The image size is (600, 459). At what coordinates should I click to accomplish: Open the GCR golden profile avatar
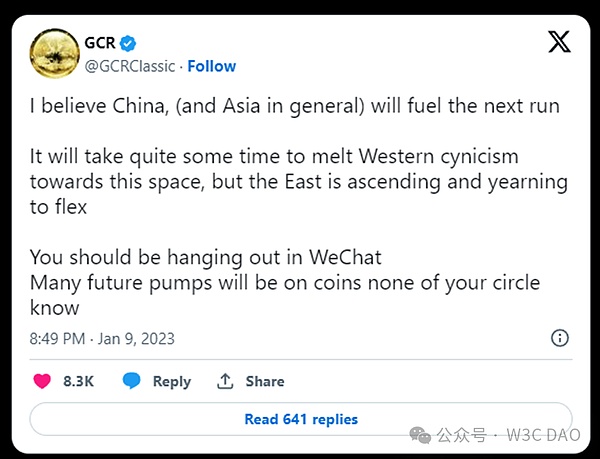click(56, 54)
